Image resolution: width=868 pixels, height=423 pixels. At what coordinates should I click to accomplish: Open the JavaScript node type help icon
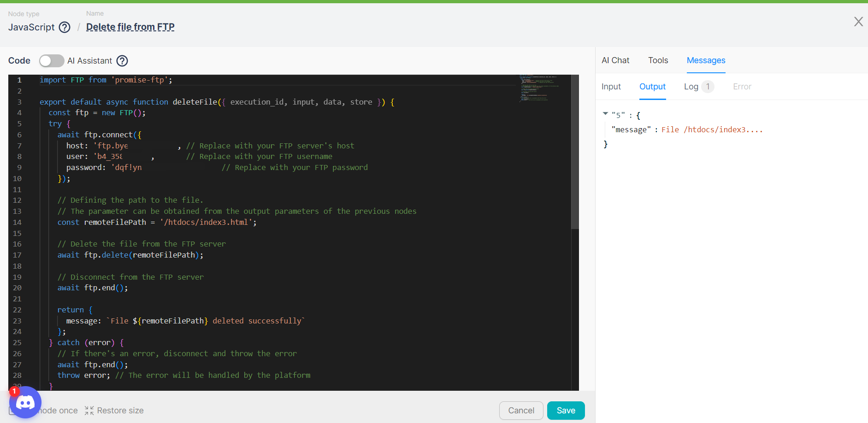[x=65, y=27]
